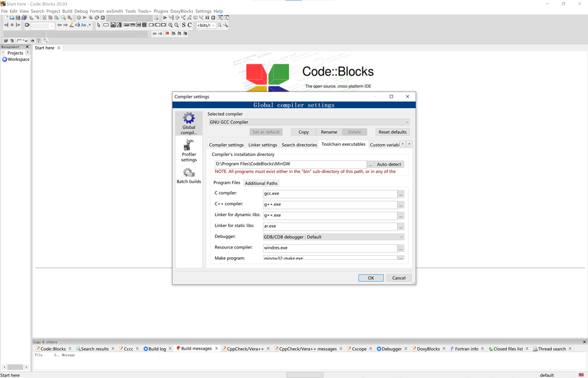Screen dimensions: 588x378
Task: Click the C comment toolbar icon
Action: [x=190, y=25]
